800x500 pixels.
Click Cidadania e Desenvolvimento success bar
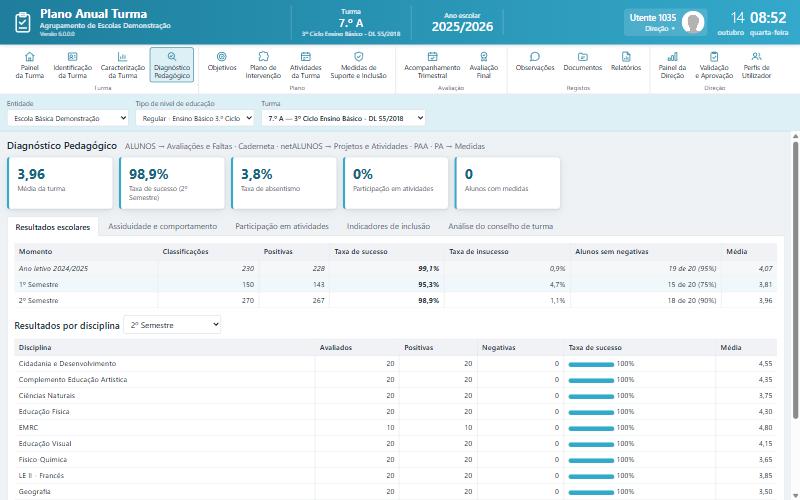(591, 364)
